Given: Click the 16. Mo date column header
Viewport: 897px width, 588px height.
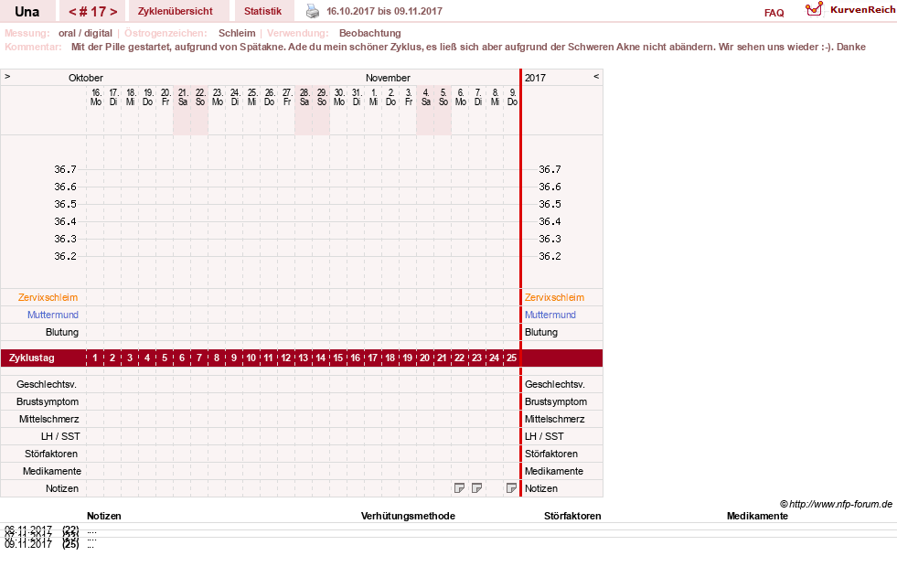Looking at the screenshot, I should point(95,97).
